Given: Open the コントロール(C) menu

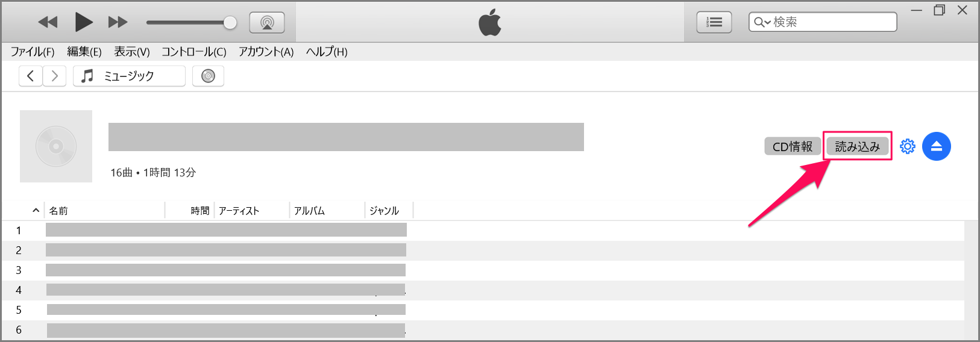Looking at the screenshot, I should coord(193,52).
